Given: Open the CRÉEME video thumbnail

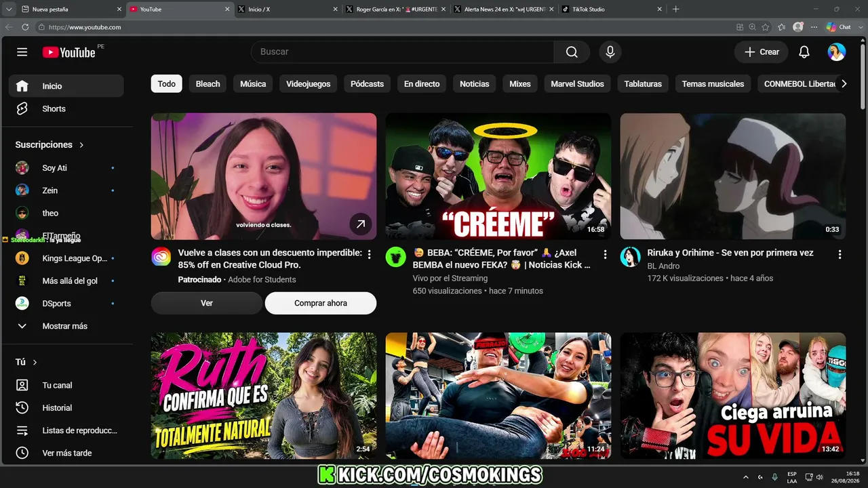Looking at the screenshot, I should (498, 176).
